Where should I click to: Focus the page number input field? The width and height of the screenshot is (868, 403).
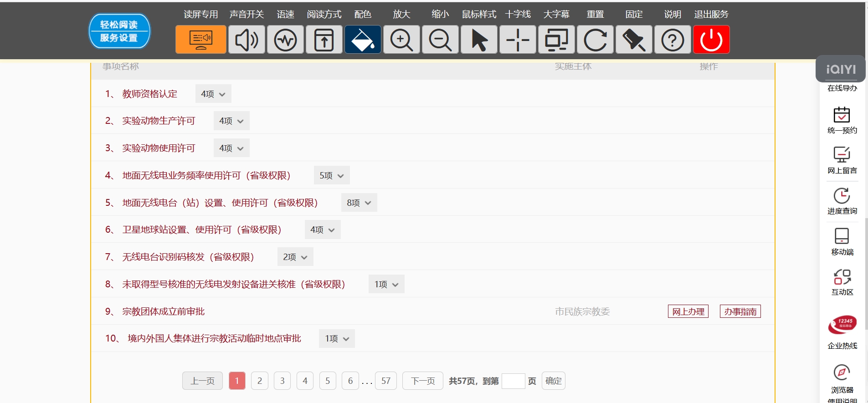point(514,381)
